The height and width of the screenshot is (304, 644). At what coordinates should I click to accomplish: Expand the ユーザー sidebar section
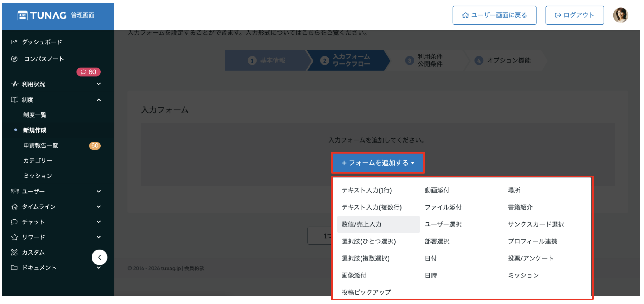(99, 191)
